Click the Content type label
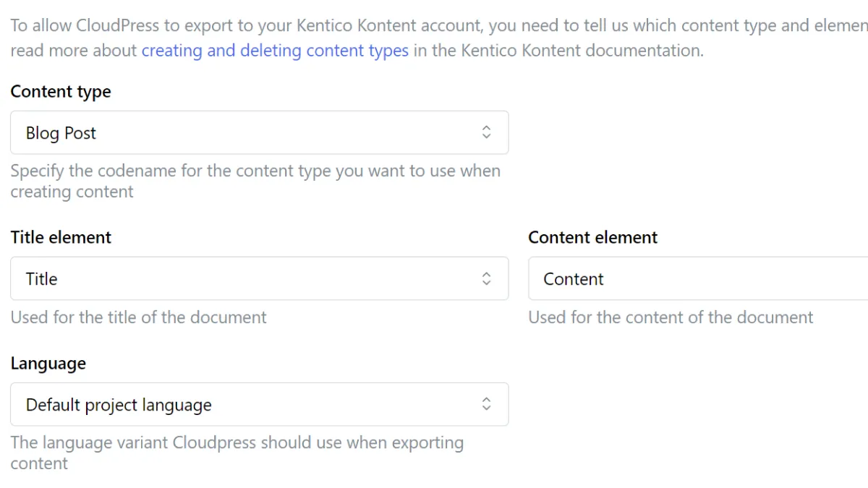The height and width of the screenshot is (488, 868). 61,92
